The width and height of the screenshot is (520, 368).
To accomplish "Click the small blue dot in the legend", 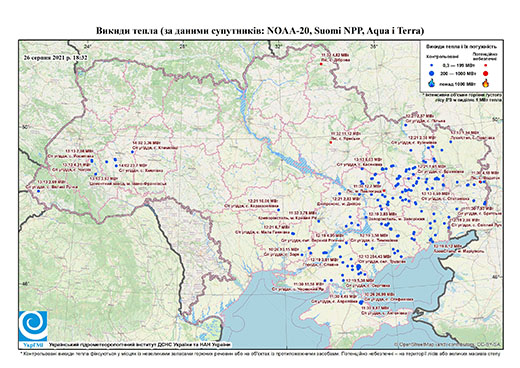I will tap(432, 66).
